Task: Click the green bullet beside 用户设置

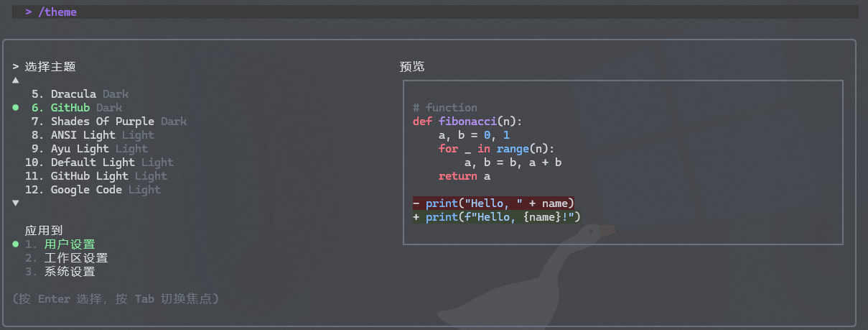Action: (16, 244)
